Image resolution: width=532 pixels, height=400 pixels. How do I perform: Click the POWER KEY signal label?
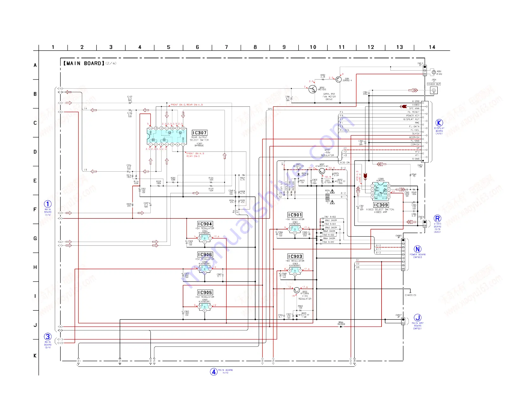point(413,116)
